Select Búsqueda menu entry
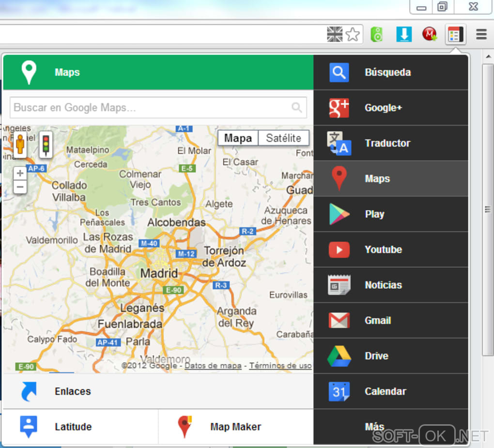Viewport: 494px width, 448px height. click(x=391, y=73)
